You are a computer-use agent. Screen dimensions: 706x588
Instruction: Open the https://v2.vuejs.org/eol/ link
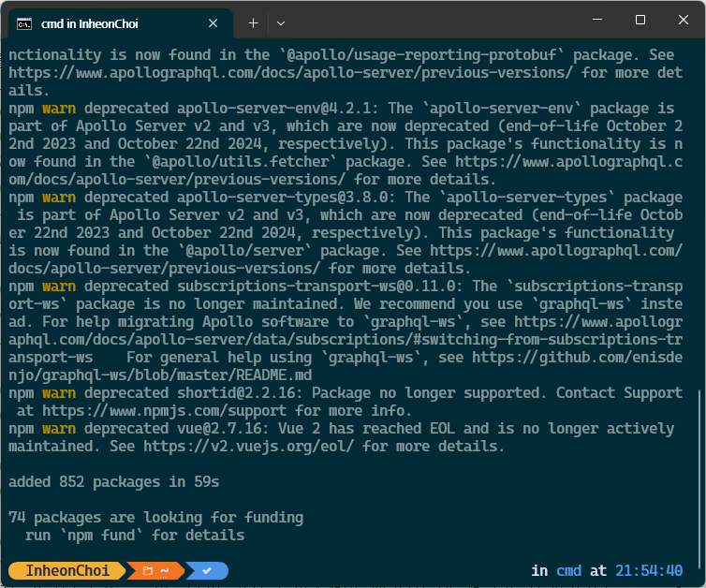click(x=248, y=447)
